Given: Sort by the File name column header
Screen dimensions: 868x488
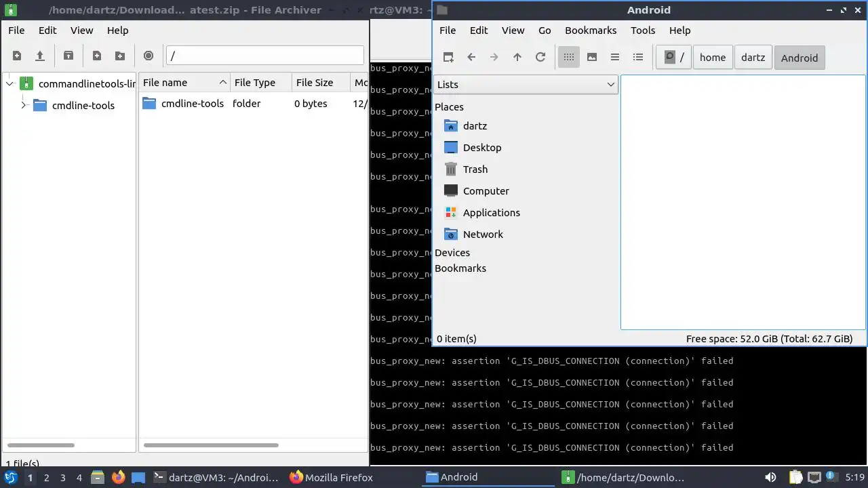Looking at the screenshot, I should [184, 83].
